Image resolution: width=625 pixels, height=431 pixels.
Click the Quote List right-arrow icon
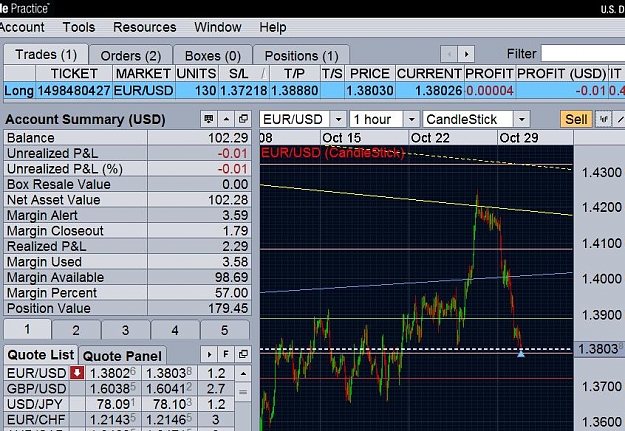click(208, 354)
